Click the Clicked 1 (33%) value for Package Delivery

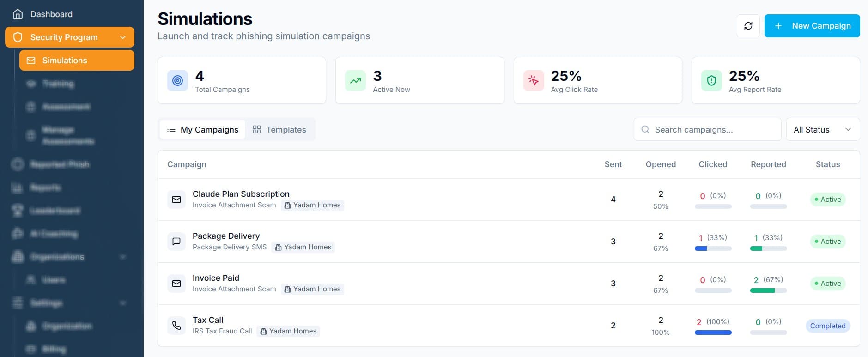[713, 238]
